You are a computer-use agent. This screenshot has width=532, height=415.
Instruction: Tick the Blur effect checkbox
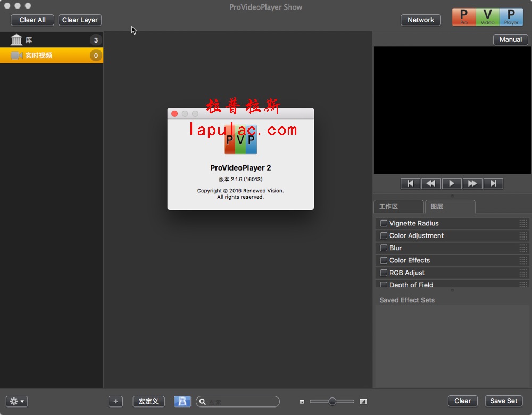384,248
